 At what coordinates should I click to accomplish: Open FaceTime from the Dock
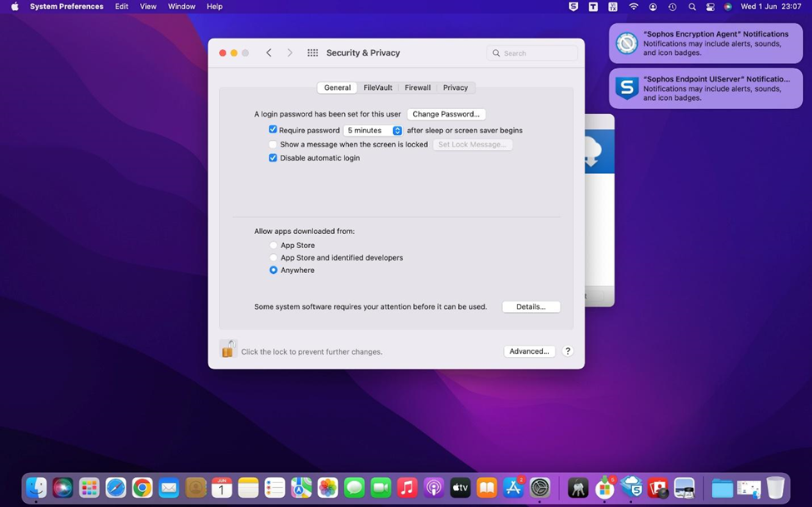pyautogui.click(x=381, y=488)
